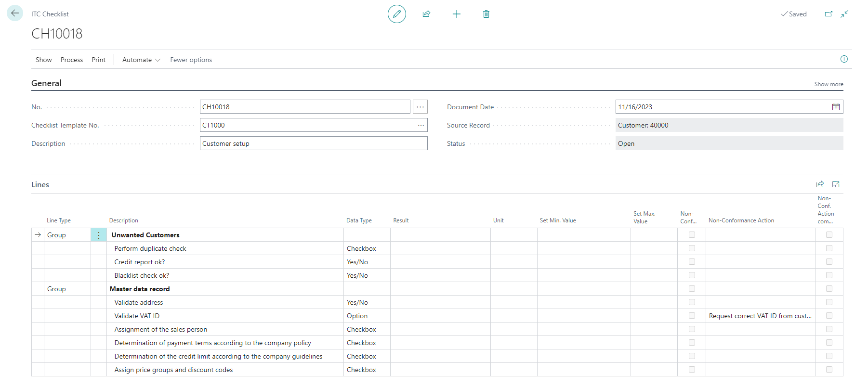Click the trash delete icon
The width and height of the screenshot is (868, 387).
click(486, 14)
